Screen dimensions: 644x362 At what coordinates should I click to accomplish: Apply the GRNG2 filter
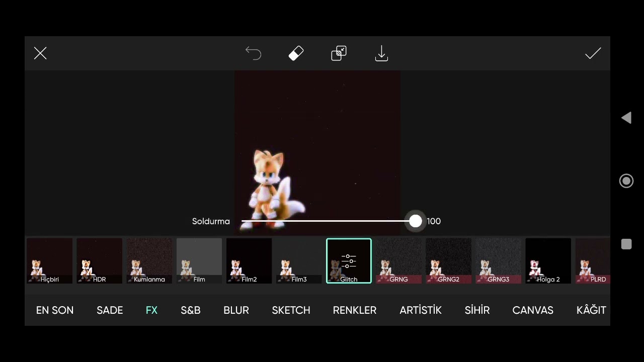[x=448, y=261]
